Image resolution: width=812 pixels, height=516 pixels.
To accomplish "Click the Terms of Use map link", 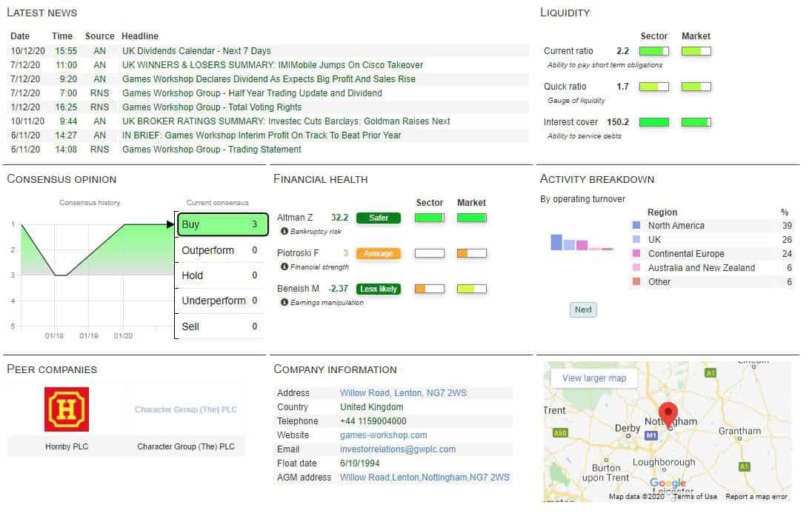I will 695,497.
